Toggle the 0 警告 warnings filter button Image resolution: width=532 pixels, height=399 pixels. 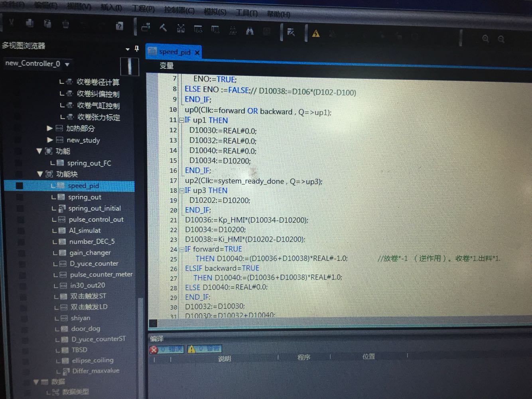[205, 349]
